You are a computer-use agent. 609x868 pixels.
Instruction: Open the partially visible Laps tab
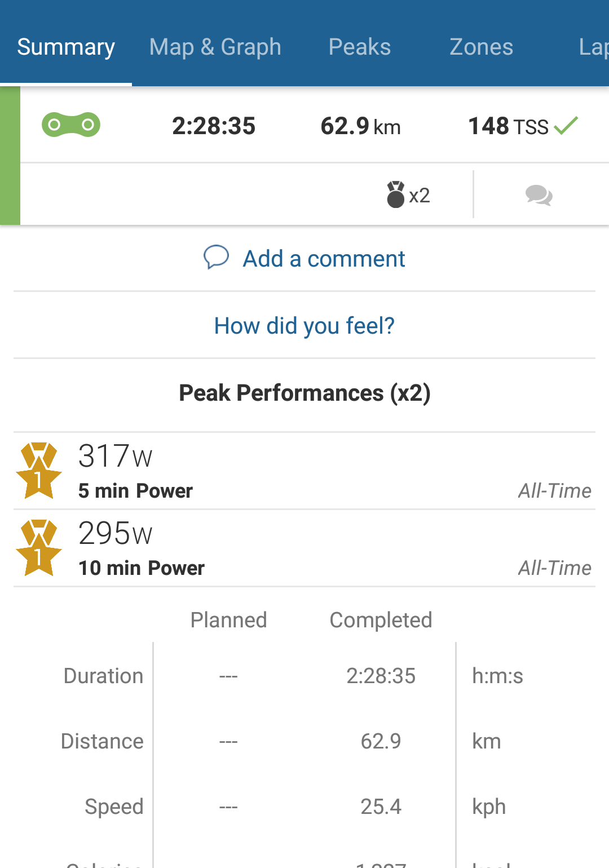(x=593, y=47)
